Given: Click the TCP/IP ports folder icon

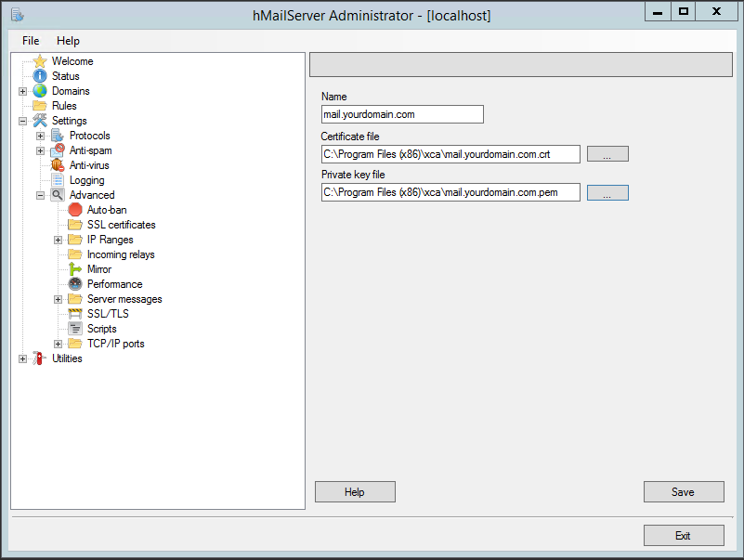Looking at the screenshot, I should point(75,344).
